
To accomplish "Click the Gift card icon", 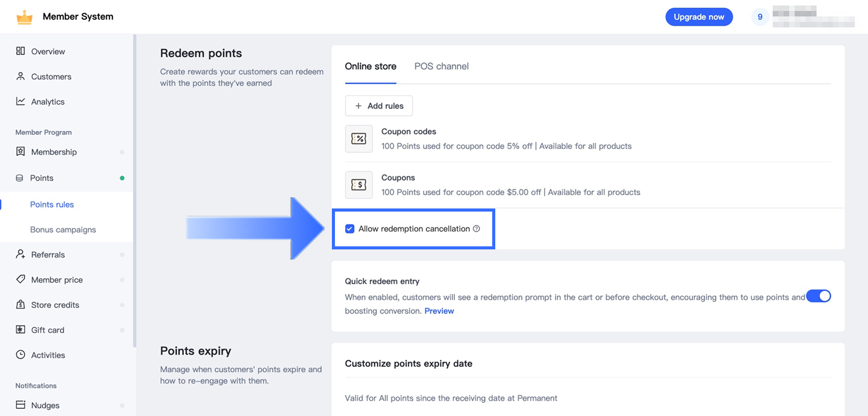I will (20, 330).
